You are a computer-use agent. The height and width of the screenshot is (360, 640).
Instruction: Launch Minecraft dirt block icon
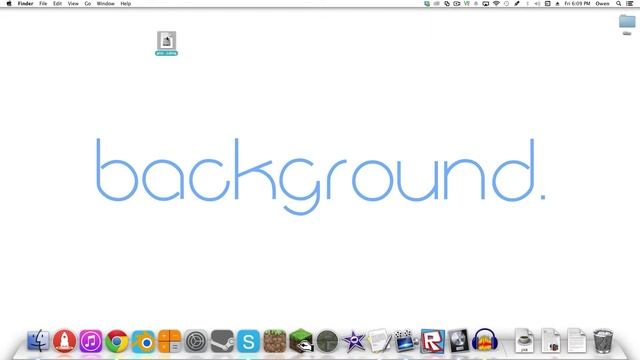point(275,341)
